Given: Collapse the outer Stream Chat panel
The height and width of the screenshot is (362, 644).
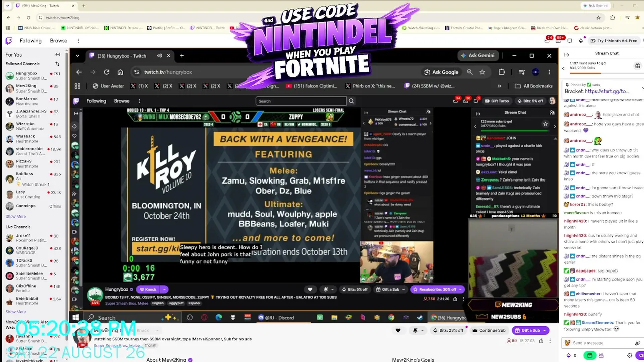Looking at the screenshot, I should point(567,55).
